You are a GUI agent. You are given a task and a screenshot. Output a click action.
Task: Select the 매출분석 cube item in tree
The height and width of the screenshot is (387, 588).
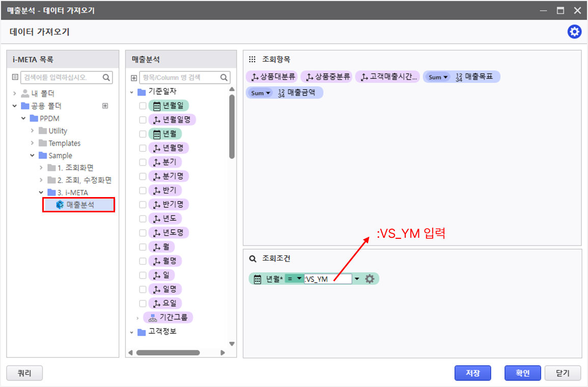pyautogui.click(x=79, y=205)
